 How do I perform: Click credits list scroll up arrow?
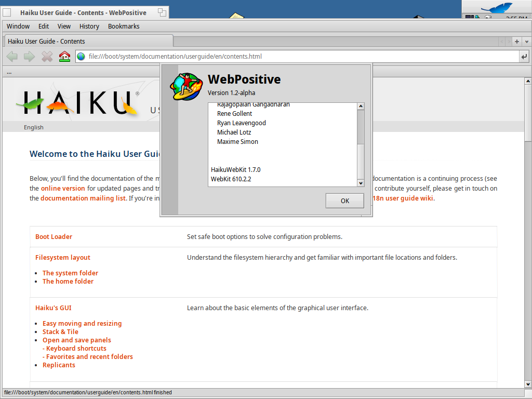[361, 106]
